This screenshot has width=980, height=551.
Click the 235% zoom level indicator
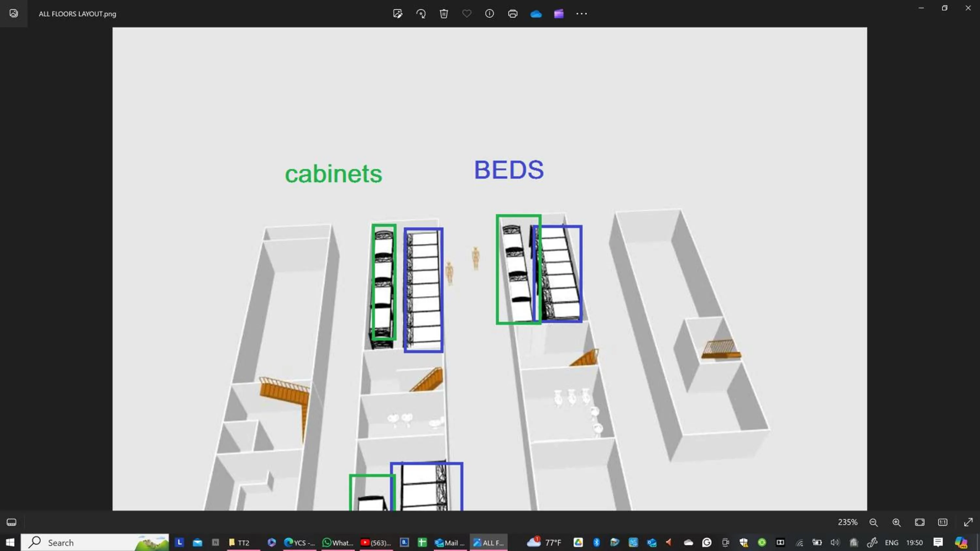click(x=848, y=522)
